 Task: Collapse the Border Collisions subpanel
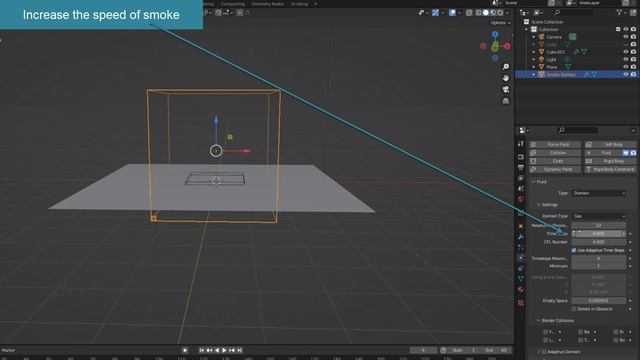coord(538,320)
